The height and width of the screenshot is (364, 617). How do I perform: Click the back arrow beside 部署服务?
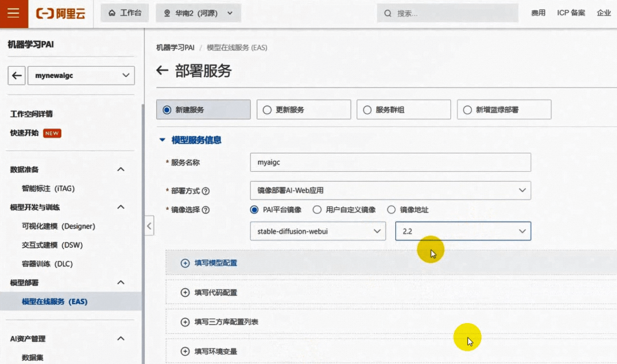click(x=161, y=71)
